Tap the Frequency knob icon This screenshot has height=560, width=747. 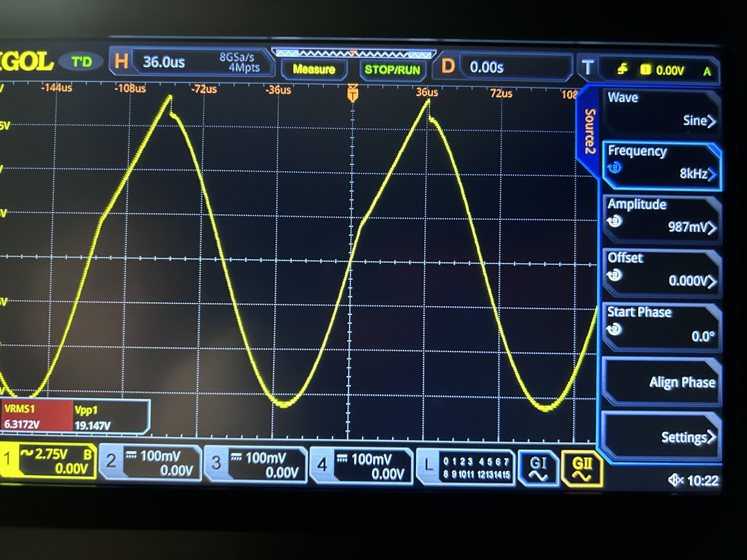614,167
